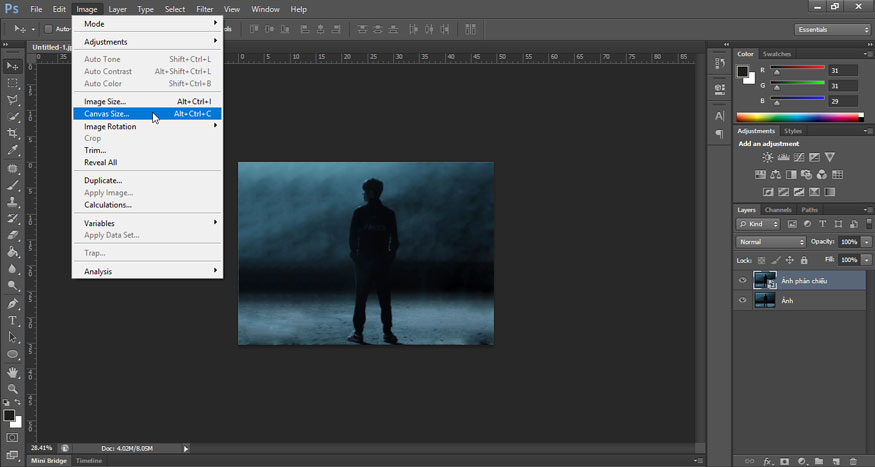Open the Paragraph panel icon

(x=720, y=134)
